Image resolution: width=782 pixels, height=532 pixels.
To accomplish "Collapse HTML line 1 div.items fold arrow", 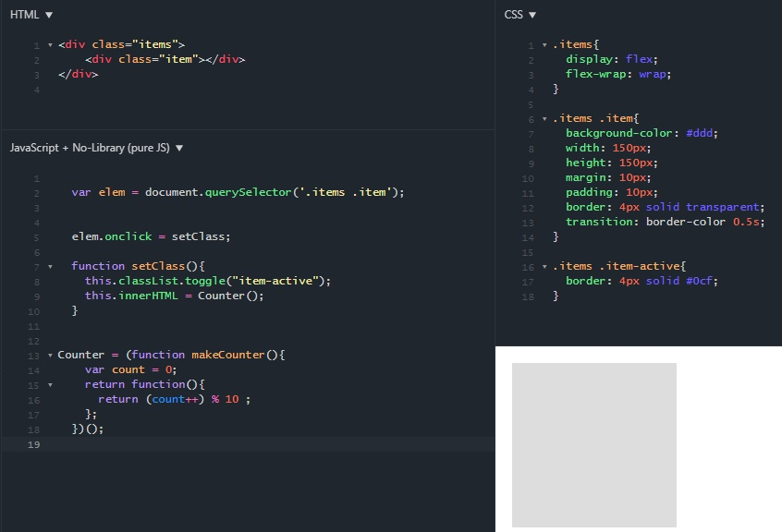I will click(50, 45).
